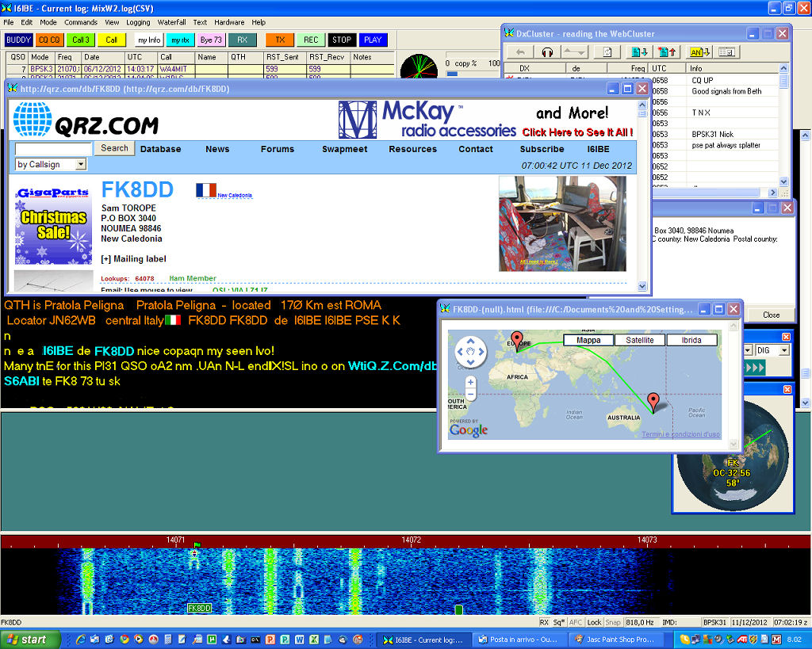Open the QRZ Swapmeet link

point(344,149)
